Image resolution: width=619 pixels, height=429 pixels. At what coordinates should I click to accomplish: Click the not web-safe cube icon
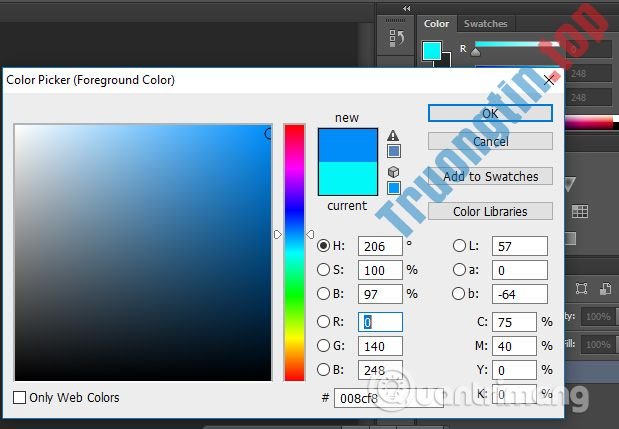pyautogui.click(x=394, y=172)
